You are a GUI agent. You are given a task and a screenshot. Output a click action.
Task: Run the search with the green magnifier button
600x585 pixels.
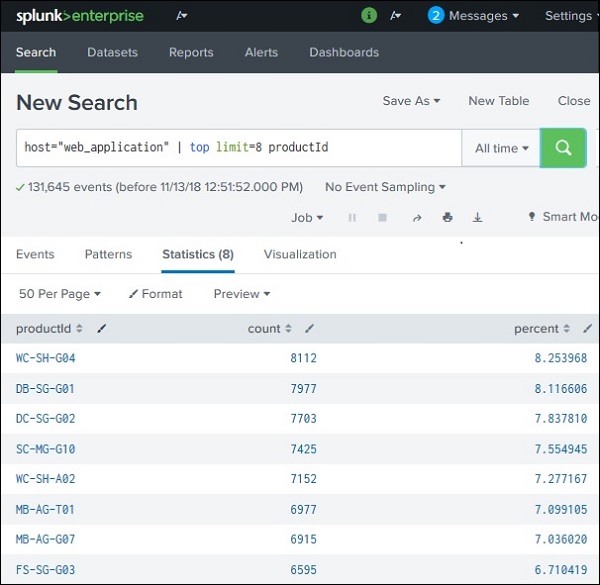pos(563,148)
